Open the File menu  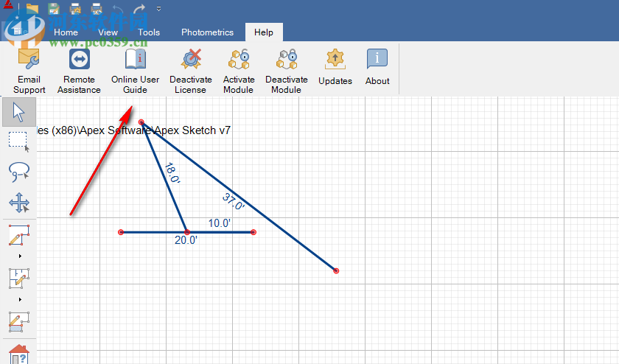coord(21,31)
